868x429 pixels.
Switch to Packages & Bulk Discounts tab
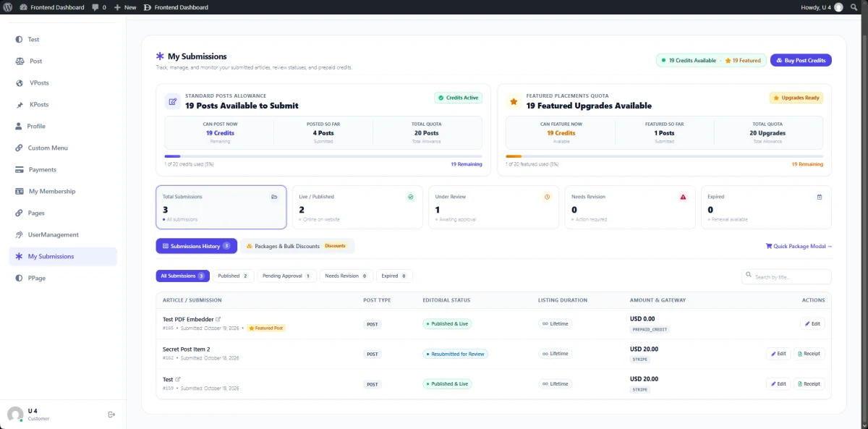coord(297,246)
